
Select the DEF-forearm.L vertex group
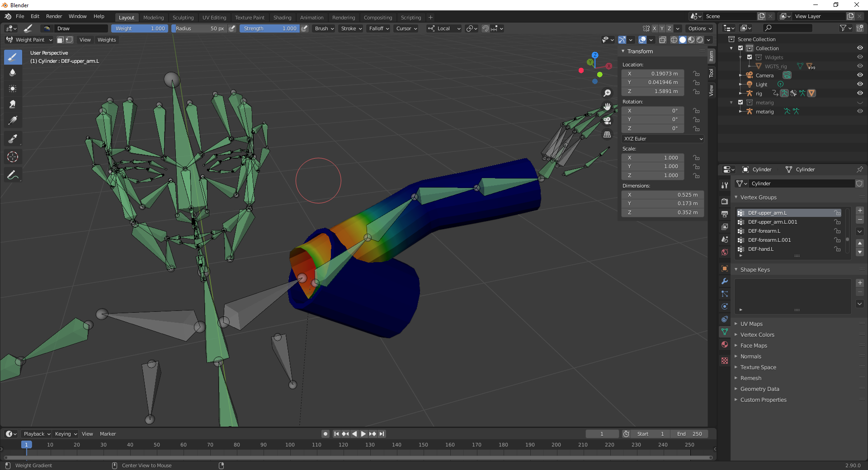coord(789,231)
